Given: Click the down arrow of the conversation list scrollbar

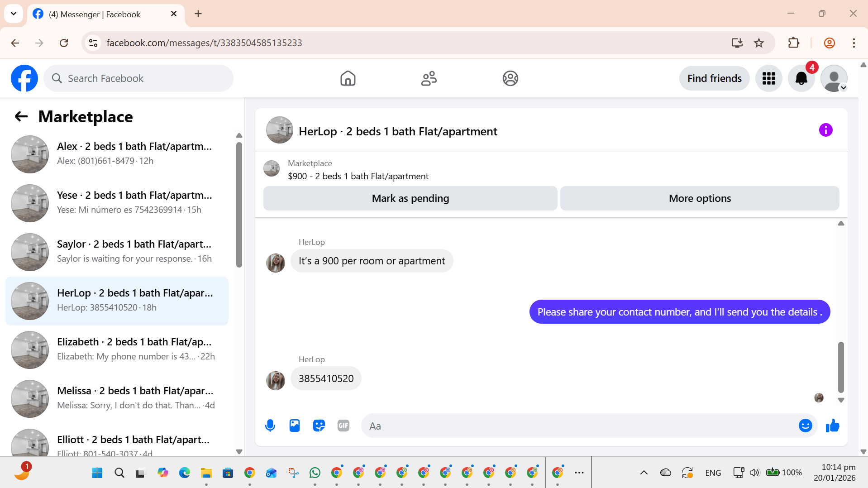Looking at the screenshot, I should point(239,451).
